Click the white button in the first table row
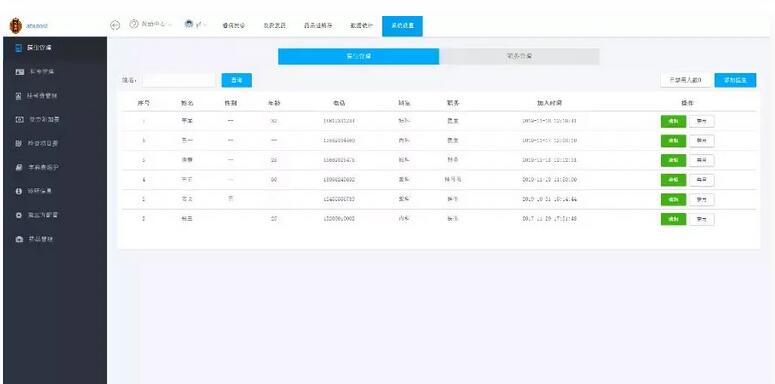Image resolution: width=775 pixels, height=384 pixels. 701,122
